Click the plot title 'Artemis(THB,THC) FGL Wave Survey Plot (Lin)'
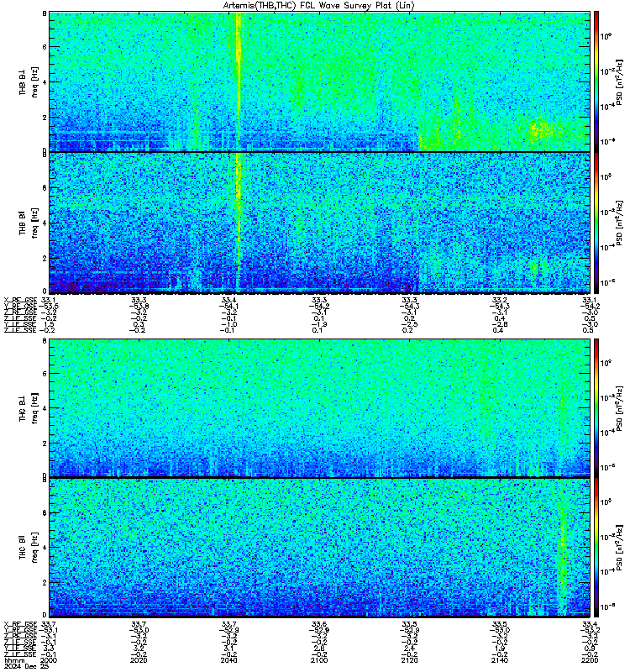Image resolution: width=630 pixels, height=672 pixels. click(318, 6)
